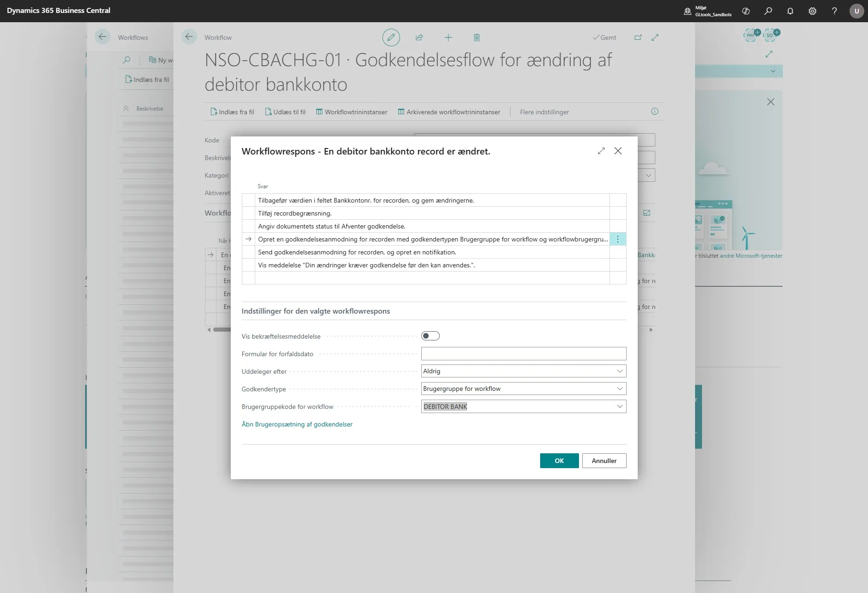Click horizontal scrollbar thumb under workflow steps
868x593 pixels.
(x=222, y=330)
